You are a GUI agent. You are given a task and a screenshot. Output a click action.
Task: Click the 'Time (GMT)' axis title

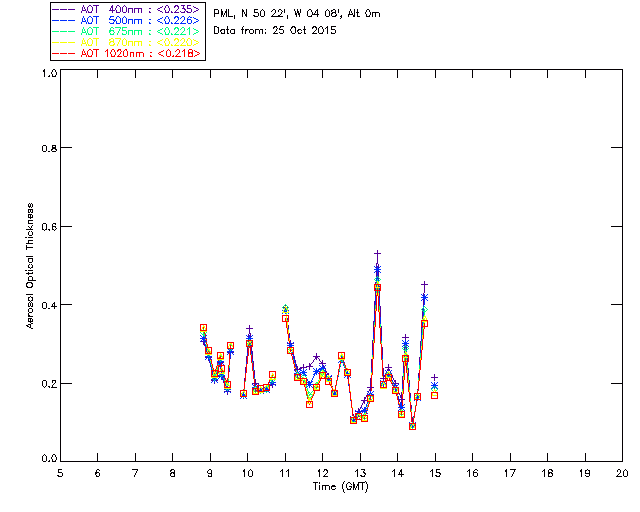[x=340, y=487]
